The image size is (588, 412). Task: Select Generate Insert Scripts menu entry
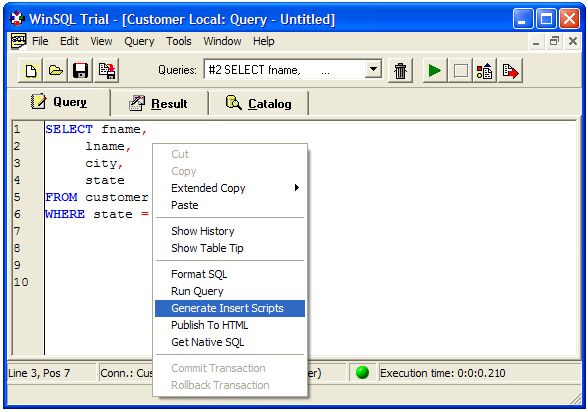pyautogui.click(x=230, y=308)
